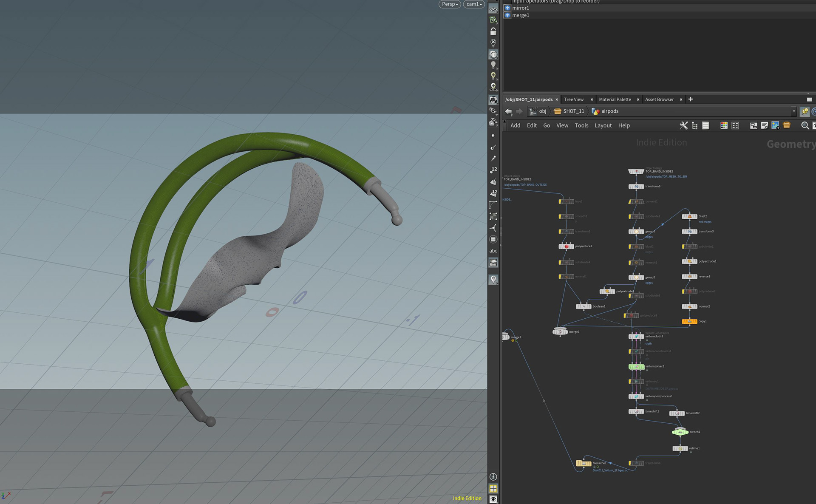Toggle the construction plane display icon

click(493, 9)
